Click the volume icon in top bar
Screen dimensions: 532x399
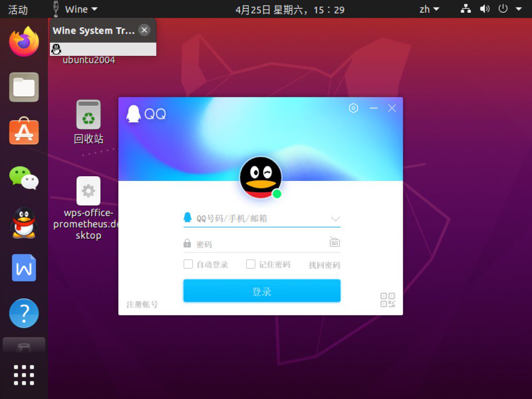[485, 9]
